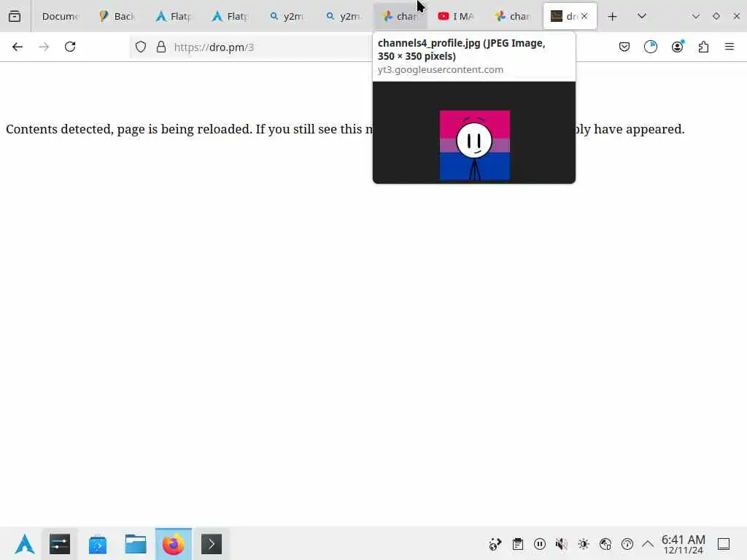This screenshot has height=560, width=747.
Task: Activate Firefox in the taskbar
Action: point(174,544)
